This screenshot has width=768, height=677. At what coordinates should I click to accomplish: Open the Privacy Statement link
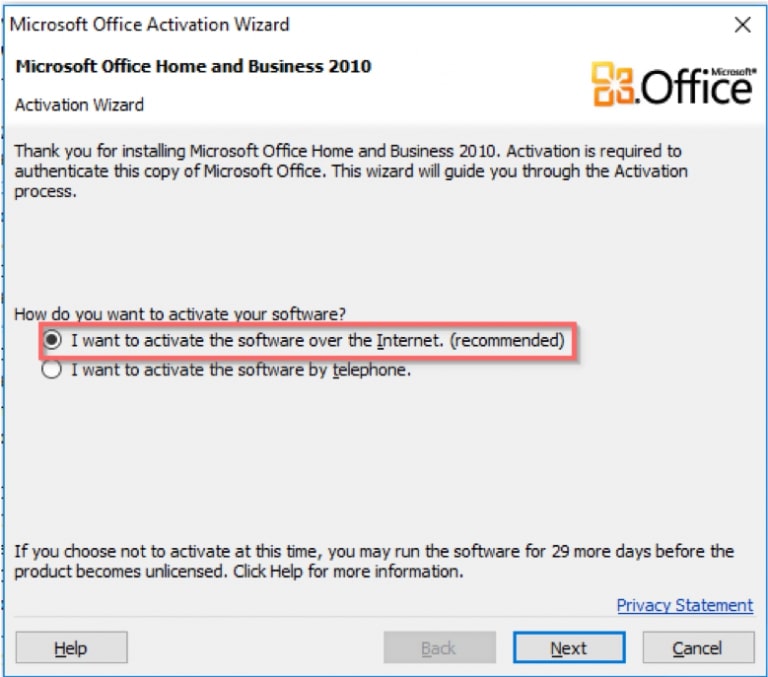(x=684, y=605)
